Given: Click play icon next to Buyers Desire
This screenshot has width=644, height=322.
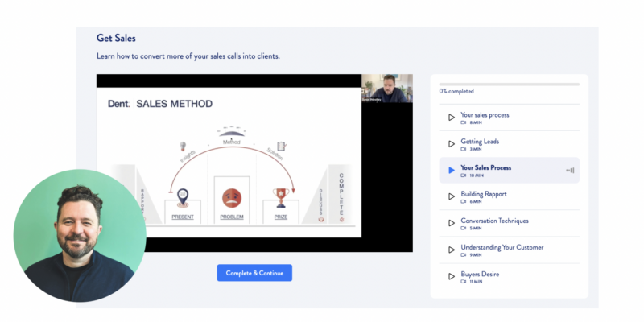Looking at the screenshot, I should pyautogui.click(x=452, y=277).
